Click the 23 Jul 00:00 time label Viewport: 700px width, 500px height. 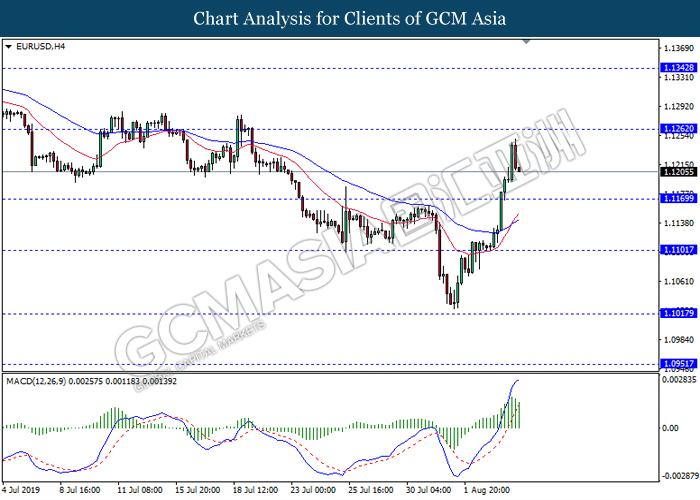tap(313, 490)
